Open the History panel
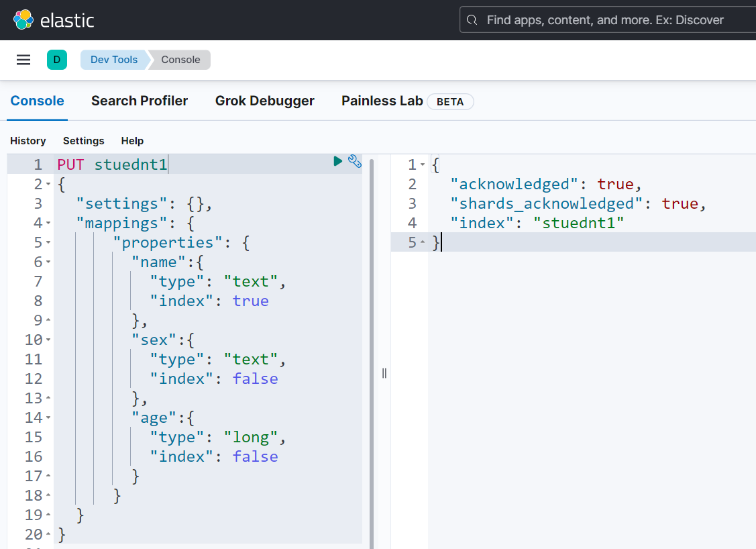 point(28,141)
